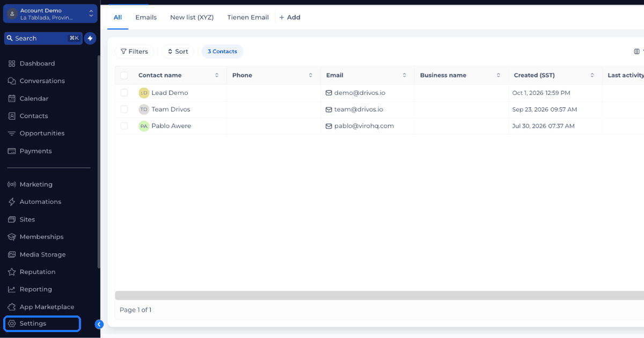Screen dimensions: 644x338
Task: Click the columns layout icon at the table's right
Action: pyautogui.click(x=636, y=52)
